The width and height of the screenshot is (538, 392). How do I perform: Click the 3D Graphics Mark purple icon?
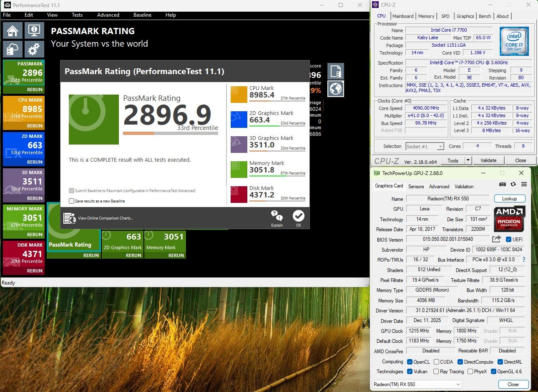pyautogui.click(x=239, y=144)
